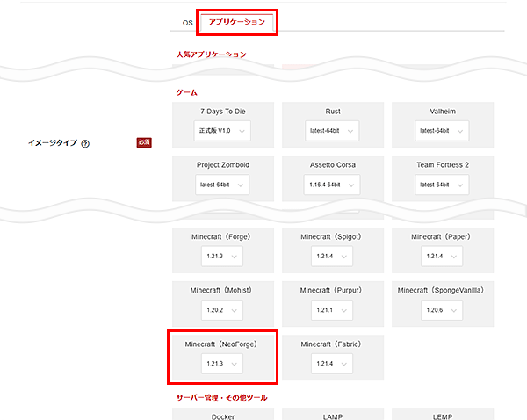Expand the Rust latest-64bit dropdown

[331, 131]
